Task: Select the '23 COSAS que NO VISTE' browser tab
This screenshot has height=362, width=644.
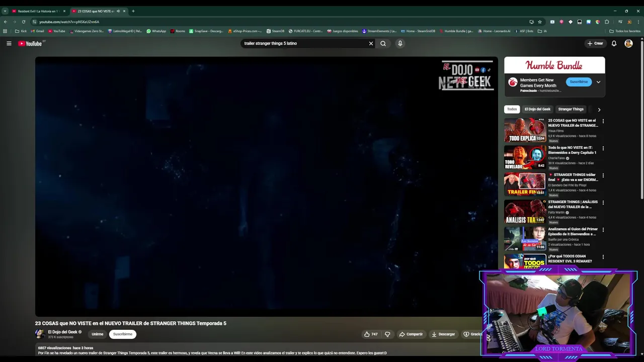Action: click(x=96, y=11)
